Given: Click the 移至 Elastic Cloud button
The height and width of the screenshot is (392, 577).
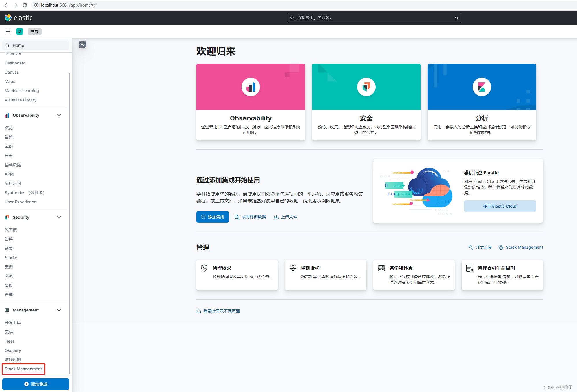Looking at the screenshot, I should [500, 206].
